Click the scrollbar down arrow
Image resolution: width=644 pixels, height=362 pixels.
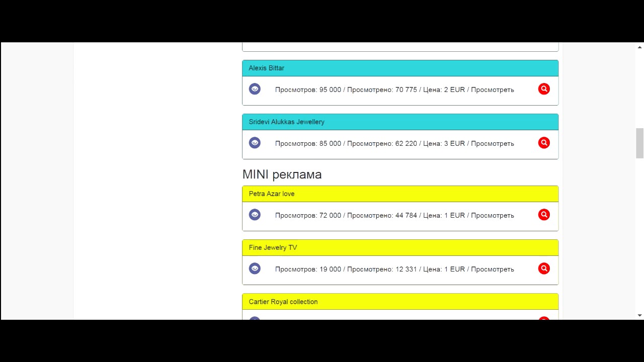639,315
